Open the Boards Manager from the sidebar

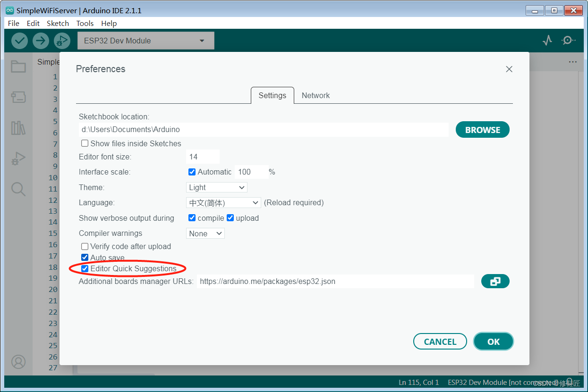click(18, 97)
